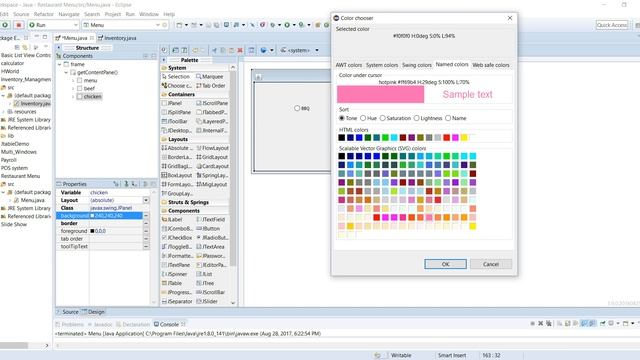Screen dimensions: 640x360
Task: Confirm color choice with OK button
Action: (x=445, y=264)
